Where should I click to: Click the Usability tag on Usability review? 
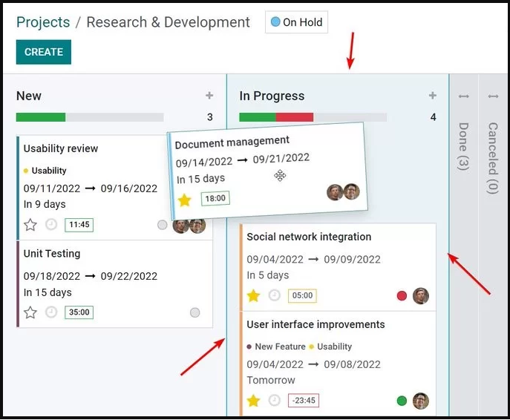point(49,171)
